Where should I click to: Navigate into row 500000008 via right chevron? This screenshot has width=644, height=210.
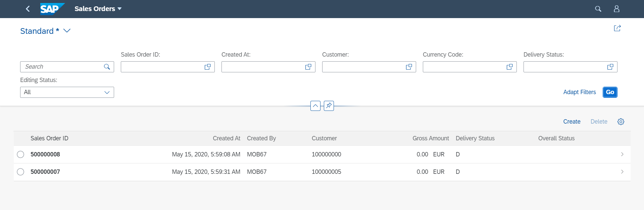click(622, 154)
